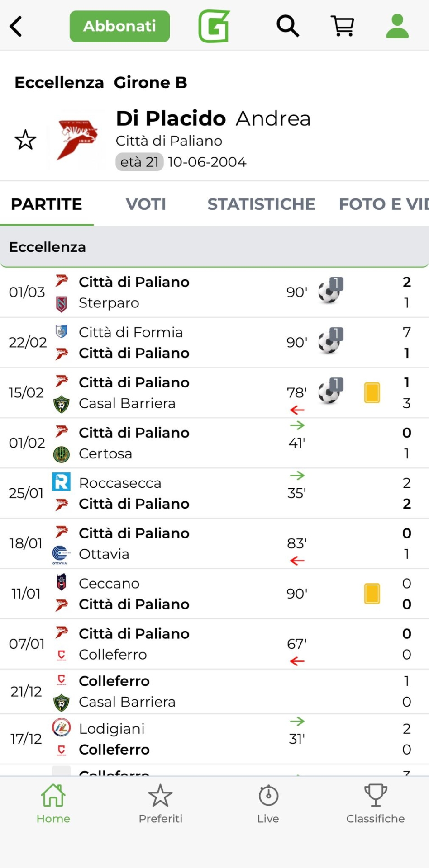Open the 01/03 match against Sterparo
The height and width of the screenshot is (868, 429).
coord(181,292)
